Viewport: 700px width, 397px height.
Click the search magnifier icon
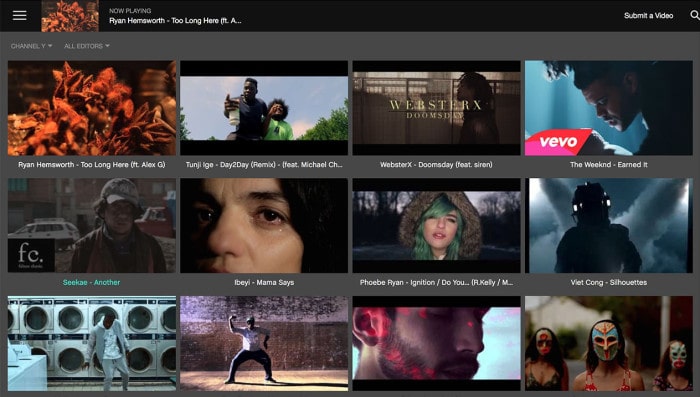click(695, 15)
